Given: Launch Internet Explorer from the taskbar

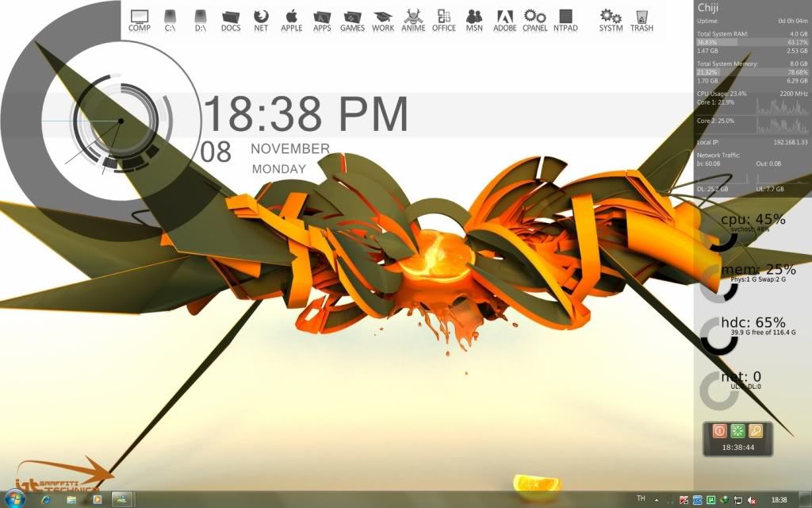Looking at the screenshot, I should 46,500.
